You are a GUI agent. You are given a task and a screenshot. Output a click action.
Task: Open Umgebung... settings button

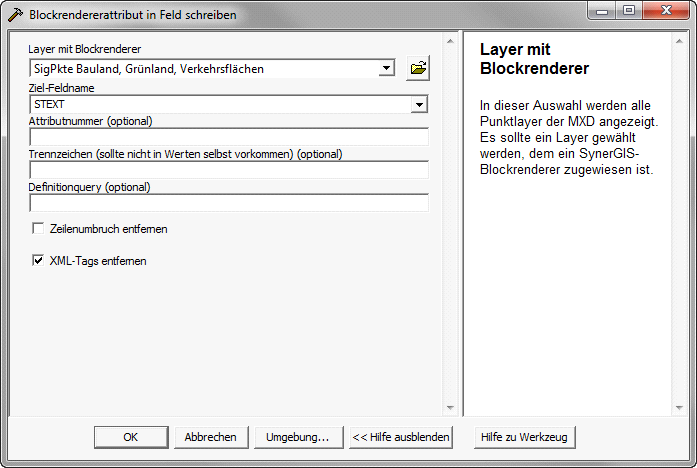pyautogui.click(x=298, y=437)
